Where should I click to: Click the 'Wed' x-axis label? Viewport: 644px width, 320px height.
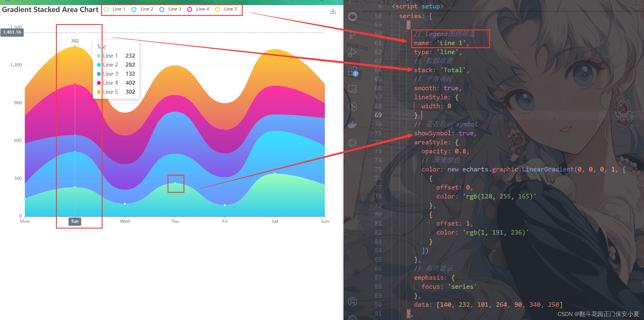pos(125,221)
